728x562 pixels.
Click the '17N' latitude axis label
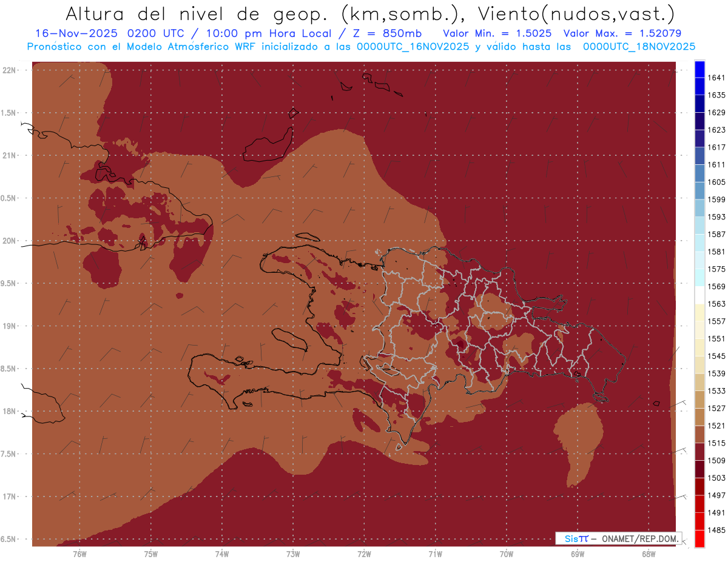(x=10, y=497)
